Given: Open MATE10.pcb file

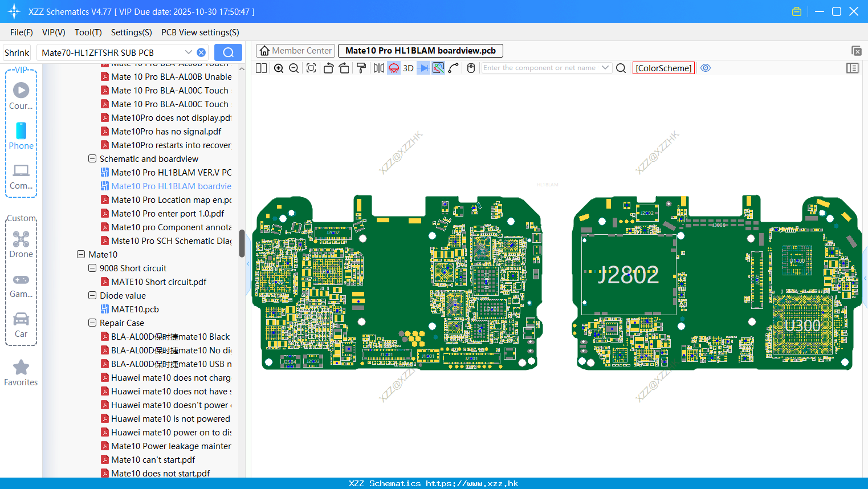Looking at the screenshot, I should click(135, 309).
